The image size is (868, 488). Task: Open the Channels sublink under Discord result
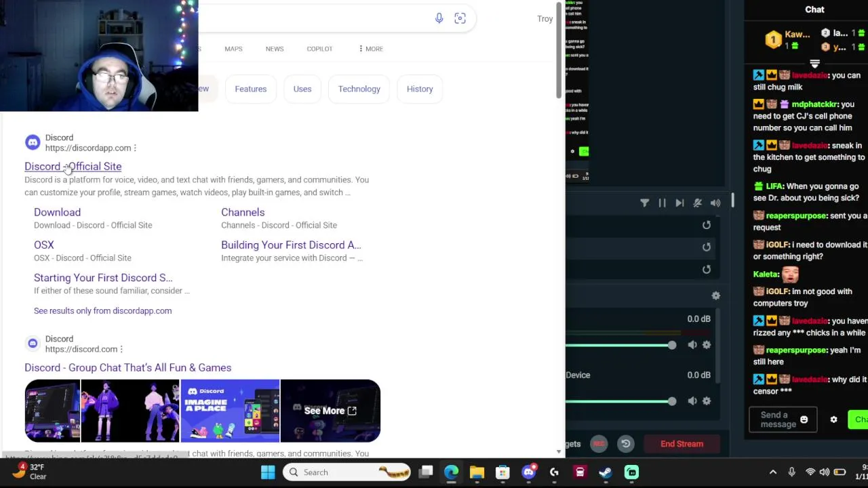pos(243,212)
